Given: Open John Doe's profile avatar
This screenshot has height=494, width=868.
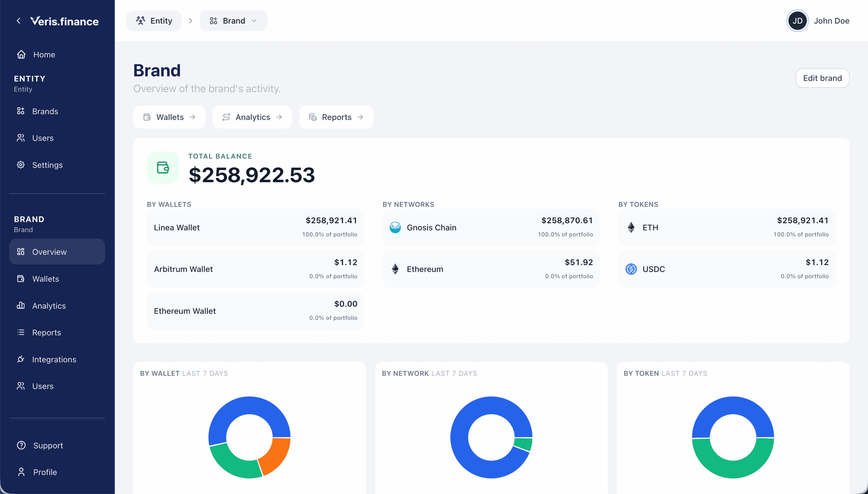Looking at the screenshot, I should (798, 21).
